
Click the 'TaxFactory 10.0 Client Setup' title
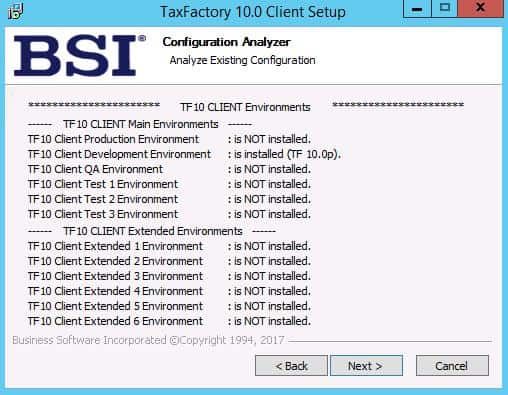pyautogui.click(x=253, y=12)
